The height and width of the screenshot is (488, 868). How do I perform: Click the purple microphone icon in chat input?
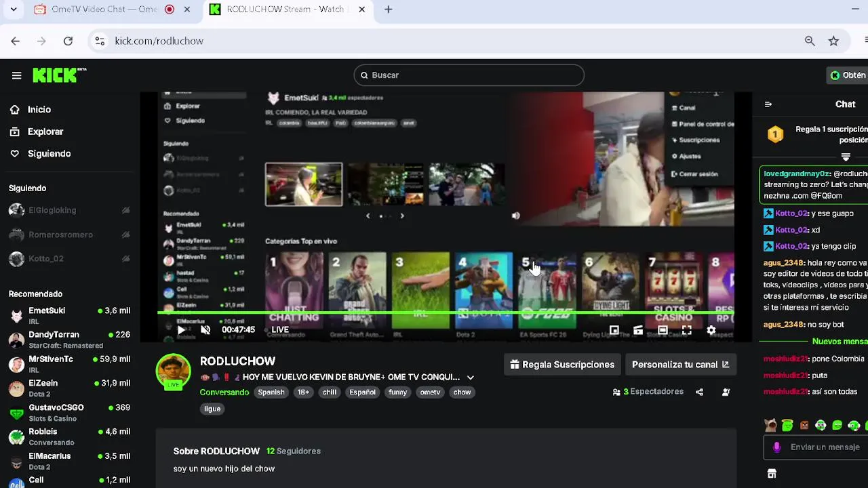coord(777,447)
